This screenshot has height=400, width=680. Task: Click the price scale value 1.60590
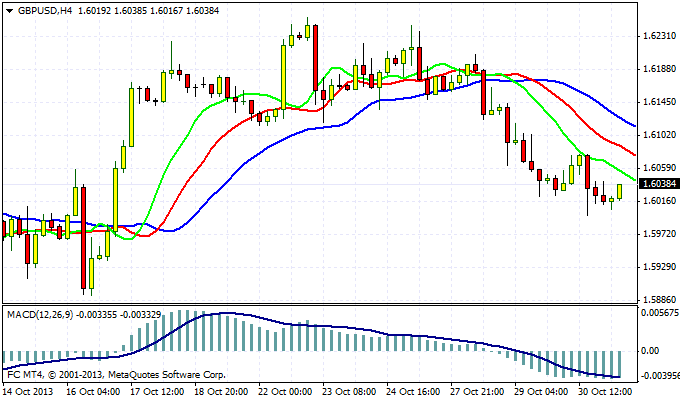click(658, 168)
